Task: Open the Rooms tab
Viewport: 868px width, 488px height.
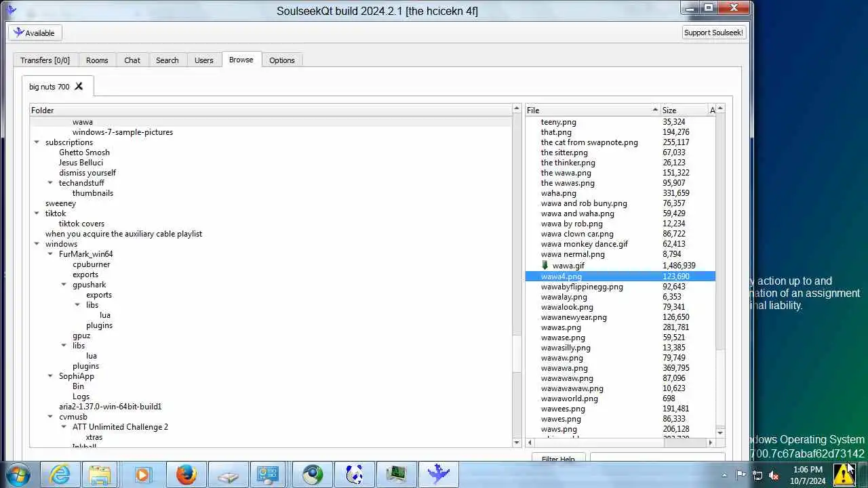Action: pyautogui.click(x=97, y=60)
